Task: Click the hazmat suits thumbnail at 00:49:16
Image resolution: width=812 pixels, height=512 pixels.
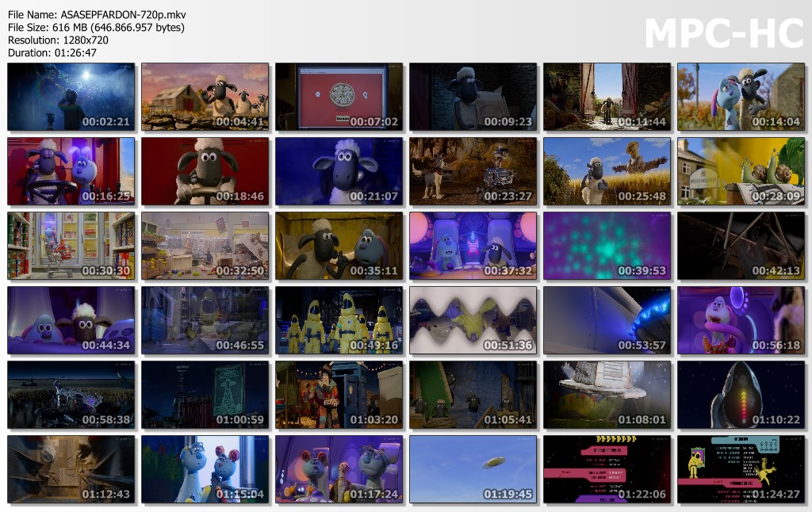Action: (339, 320)
